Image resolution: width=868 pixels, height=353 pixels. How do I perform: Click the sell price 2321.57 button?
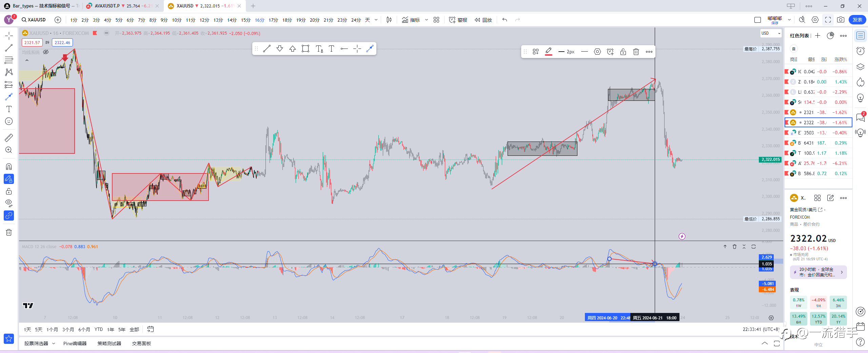pyautogui.click(x=32, y=42)
